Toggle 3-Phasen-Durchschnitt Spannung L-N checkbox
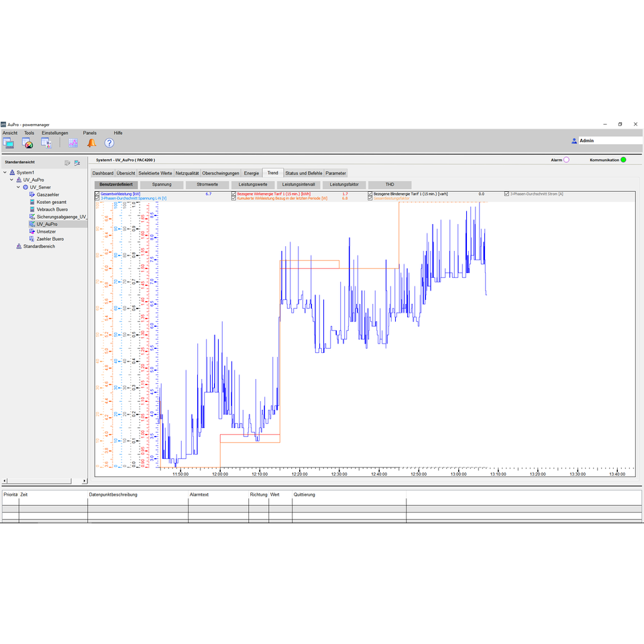Image resolution: width=644 pixels, height=644 pixels. (97, 199)
